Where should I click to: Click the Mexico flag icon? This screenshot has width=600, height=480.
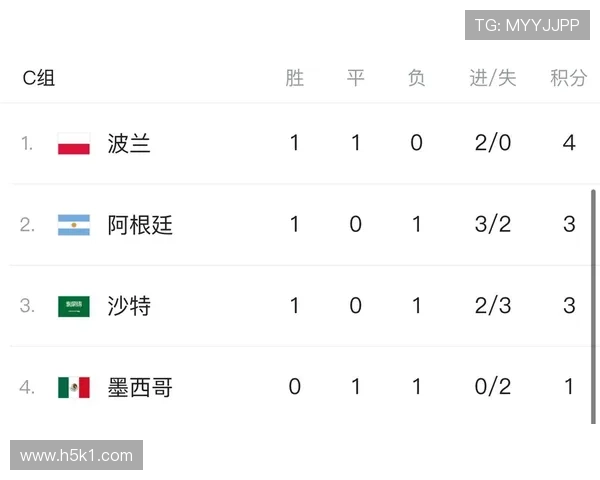74,387
